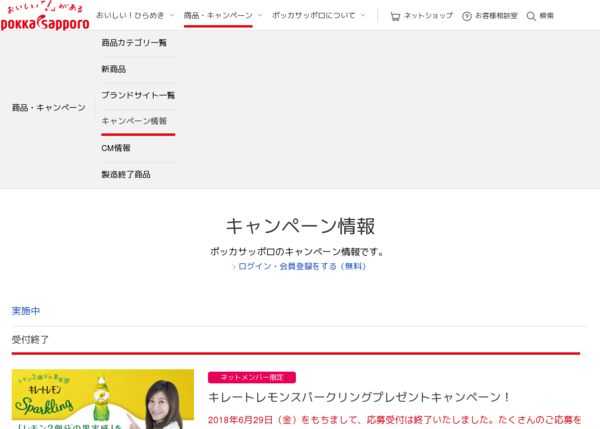This screenshot has width=600, height=429.
Task: Click the 商品・キャンペーン submenu heading
Action: (x=49, y=108)
